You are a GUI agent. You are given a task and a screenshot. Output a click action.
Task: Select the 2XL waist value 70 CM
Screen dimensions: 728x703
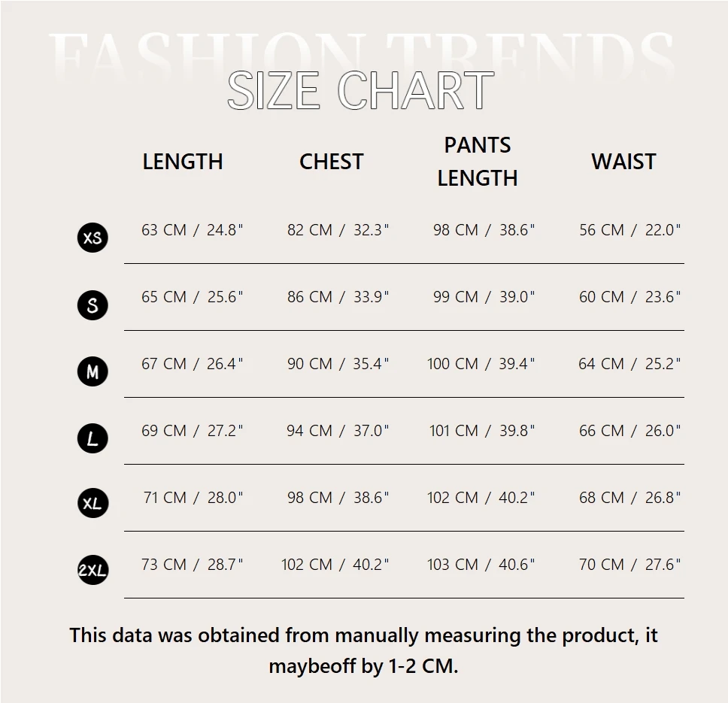pos(601,565)
